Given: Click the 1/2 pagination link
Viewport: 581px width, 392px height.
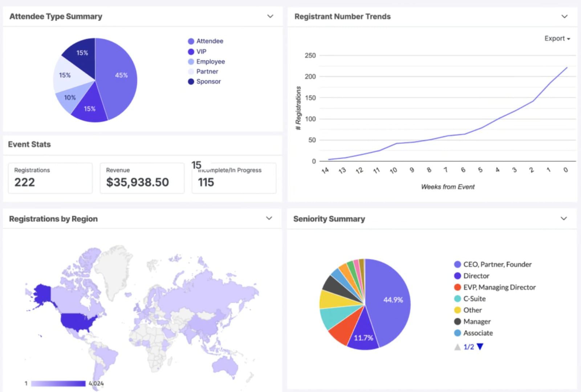Looking at the screenshot, I should coord(468,347).
